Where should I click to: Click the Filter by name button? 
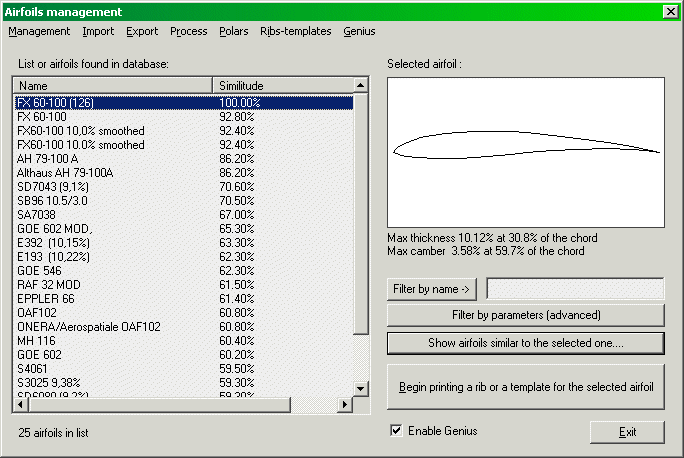click(x=432, y=289)
